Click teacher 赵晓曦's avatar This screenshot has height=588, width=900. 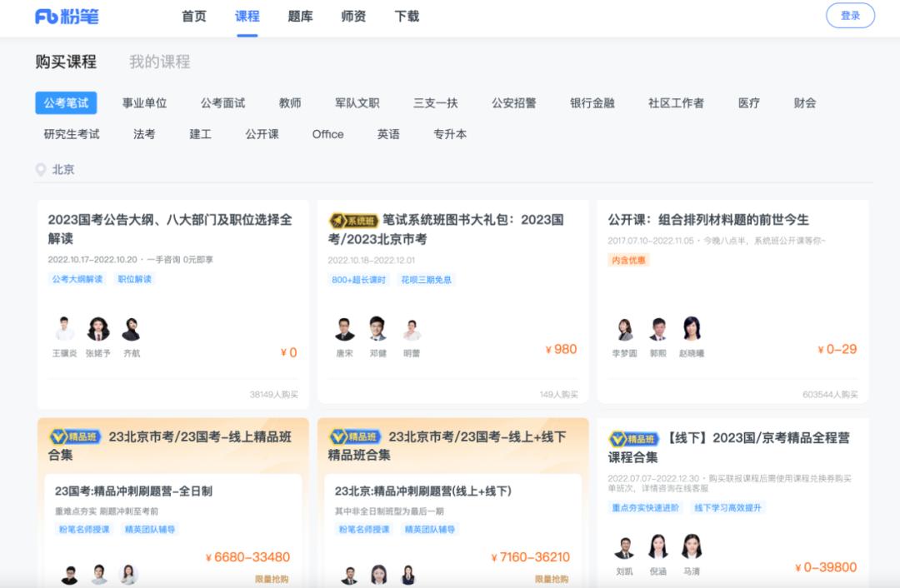(692, 330)
